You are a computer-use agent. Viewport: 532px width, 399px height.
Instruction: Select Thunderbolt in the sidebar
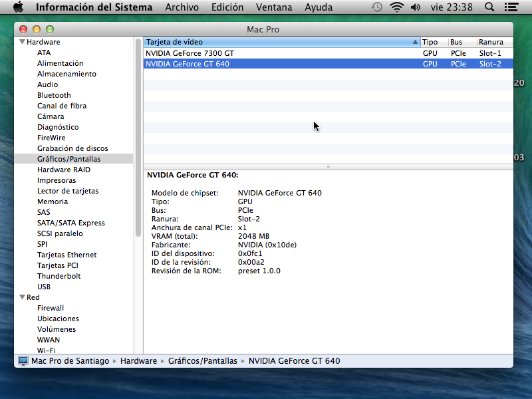point(59,276)
